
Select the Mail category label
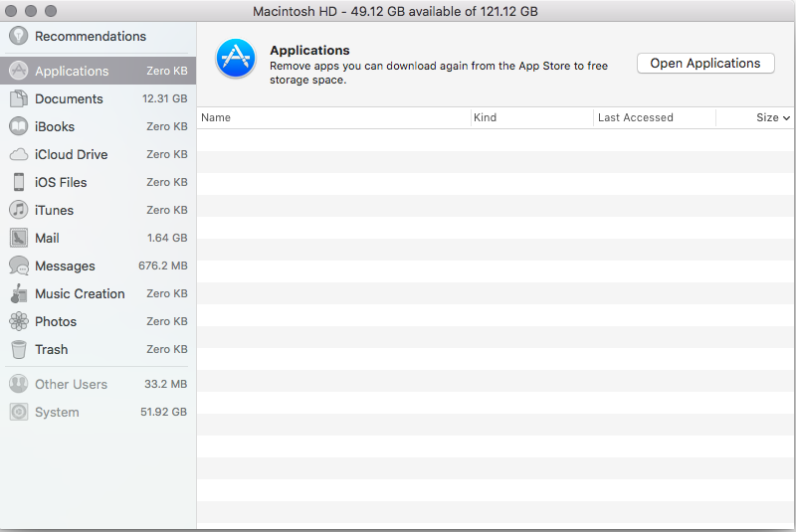click(x=47, y=238)
